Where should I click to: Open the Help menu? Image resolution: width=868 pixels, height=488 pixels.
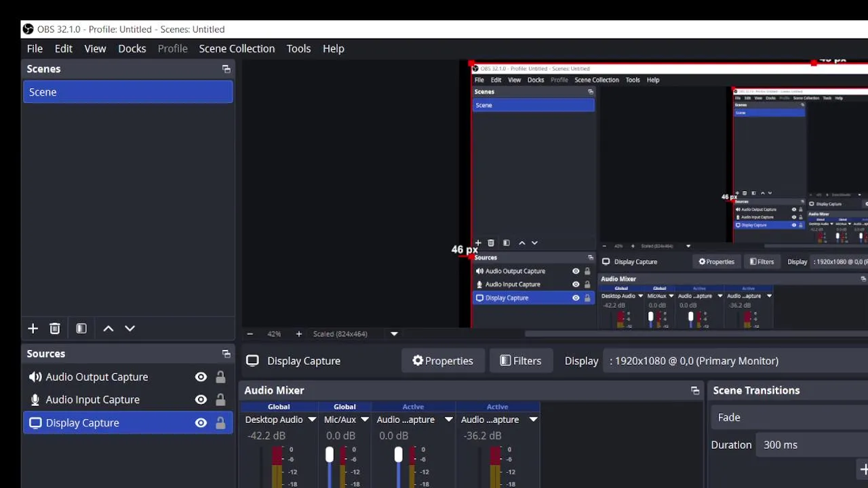pos(334,49)
